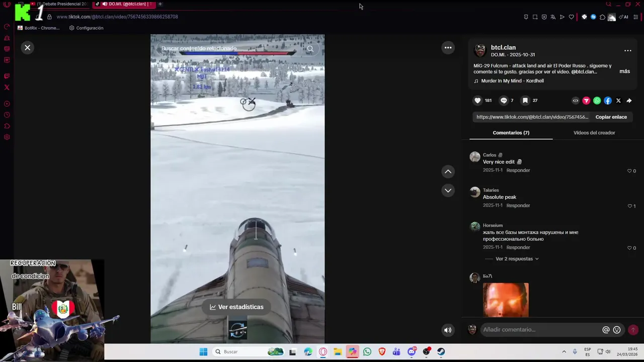Open the sidebar player icon

(7, 104)
